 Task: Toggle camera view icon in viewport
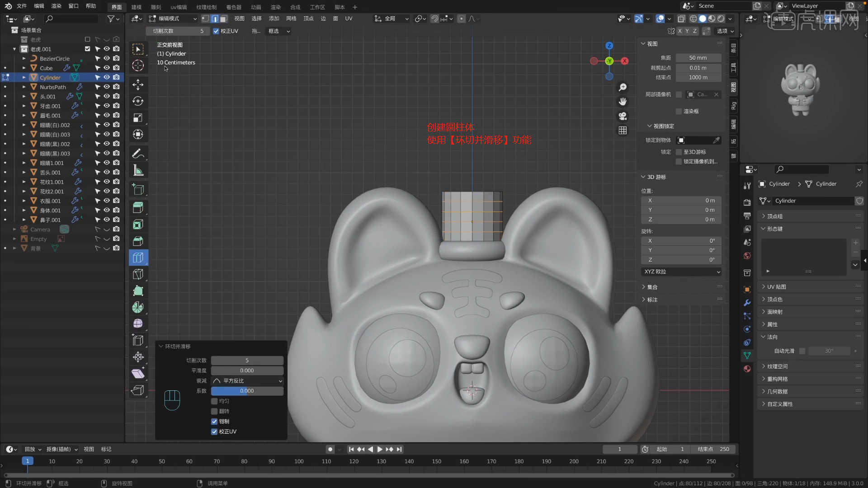pos(623,116)
